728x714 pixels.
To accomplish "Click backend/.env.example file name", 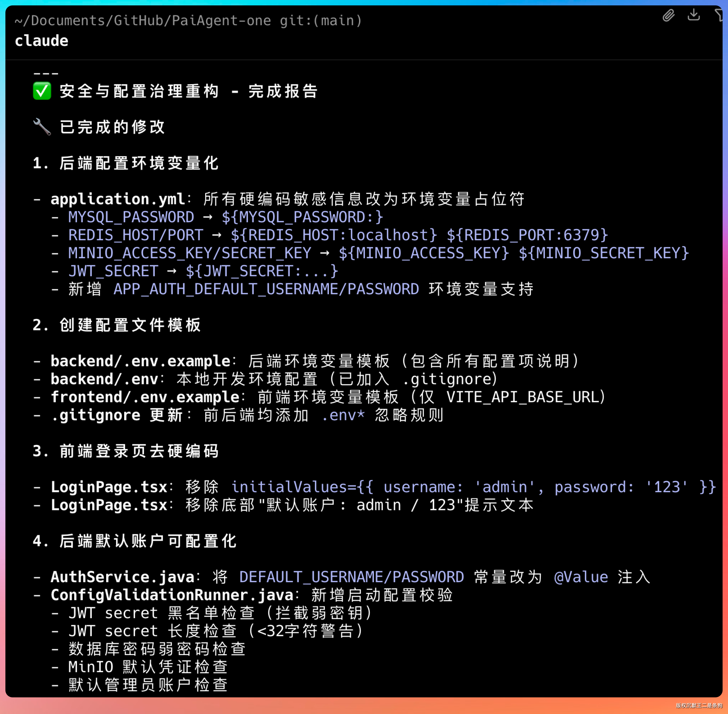I will [x=140, y=361].
